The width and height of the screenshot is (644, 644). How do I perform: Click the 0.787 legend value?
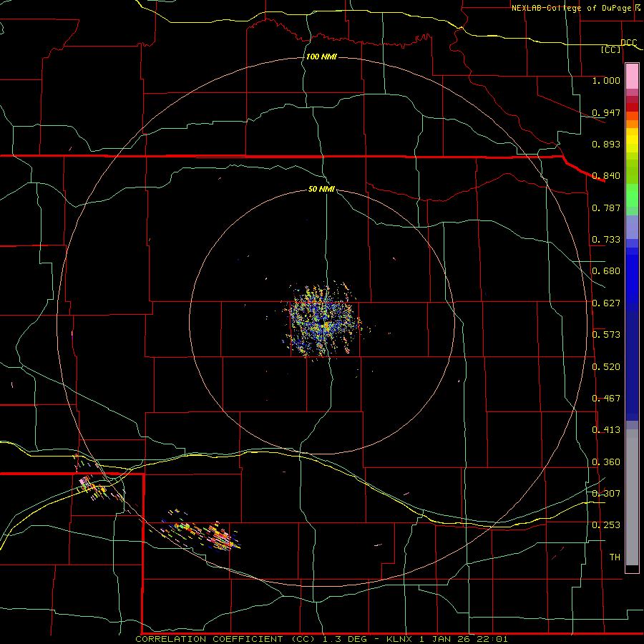click(606, 208)
